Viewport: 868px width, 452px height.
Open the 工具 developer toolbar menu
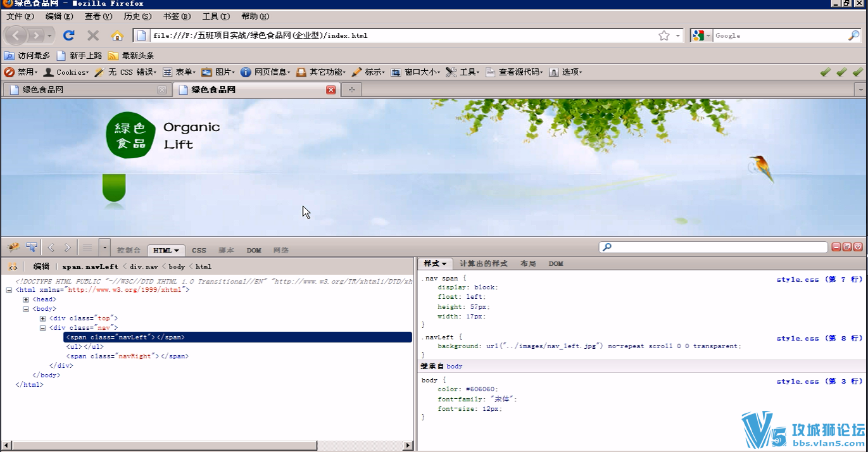pyautogui.click(x=462, y=72)
